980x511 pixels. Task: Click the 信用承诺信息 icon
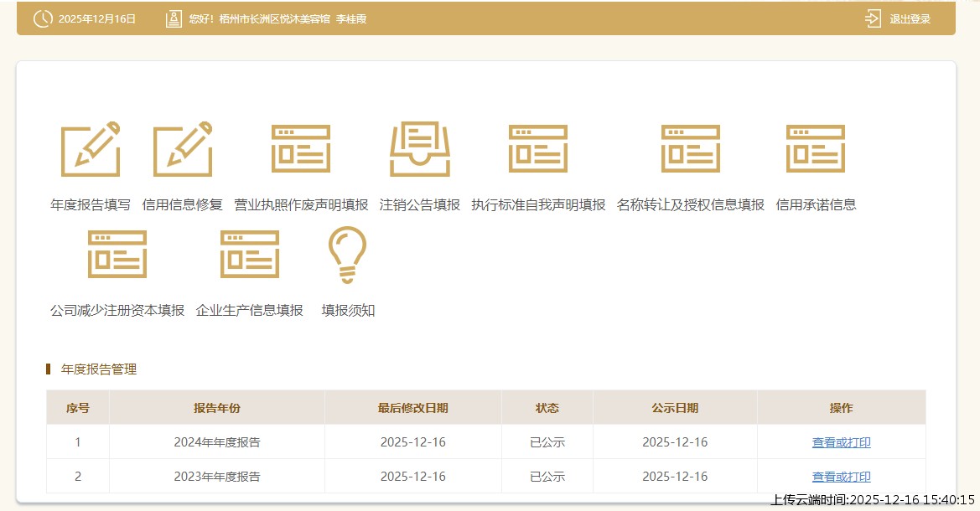pos(816,150)
